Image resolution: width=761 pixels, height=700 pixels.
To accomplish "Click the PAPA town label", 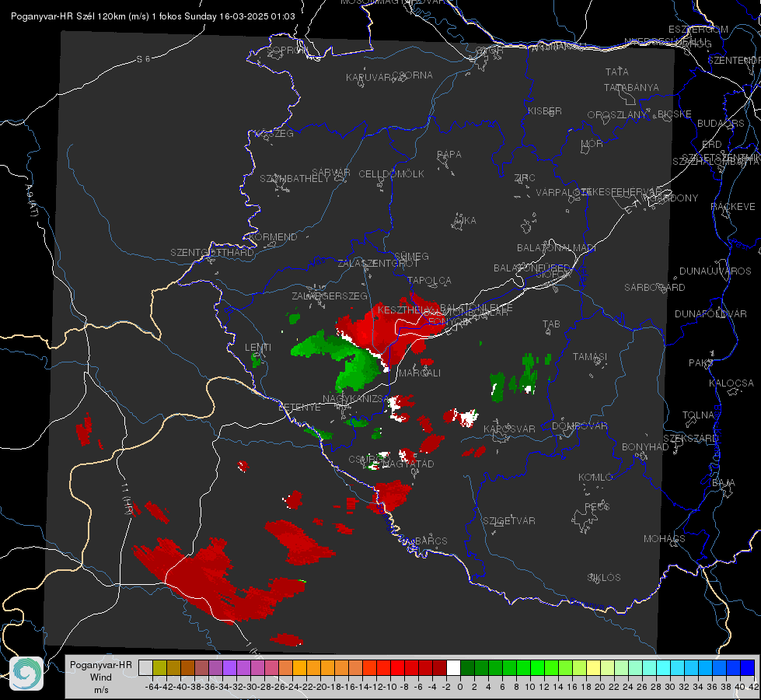I will click(449, 155).
